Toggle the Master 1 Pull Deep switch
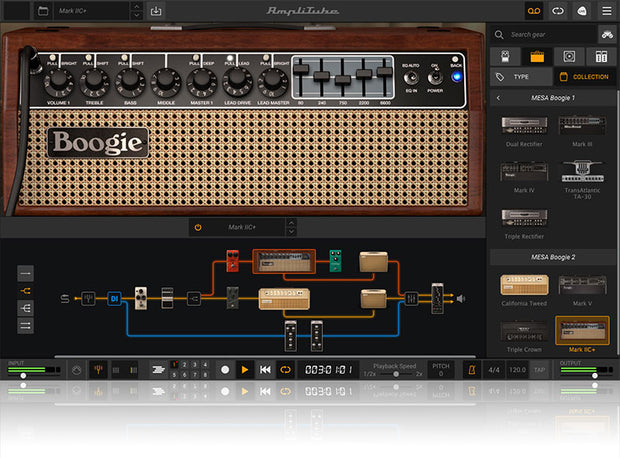The image size is (620, 458). pyautogui.click(x=196, y=58)
